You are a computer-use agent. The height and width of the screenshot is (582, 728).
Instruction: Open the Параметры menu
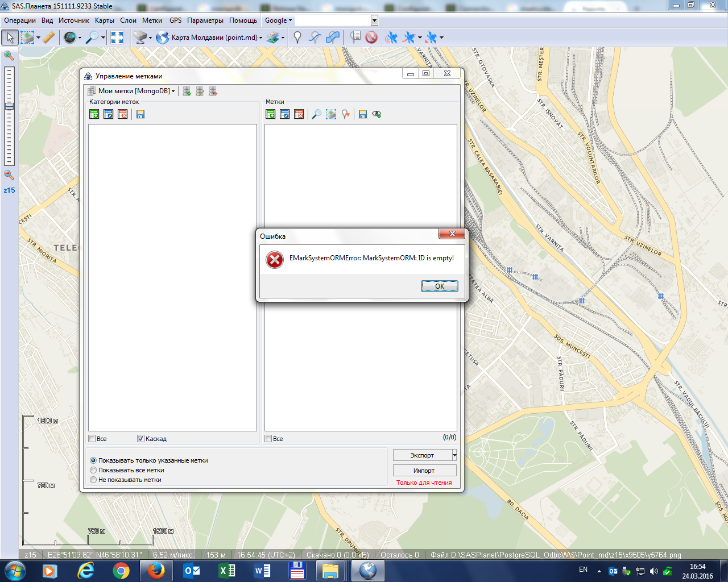205,20
